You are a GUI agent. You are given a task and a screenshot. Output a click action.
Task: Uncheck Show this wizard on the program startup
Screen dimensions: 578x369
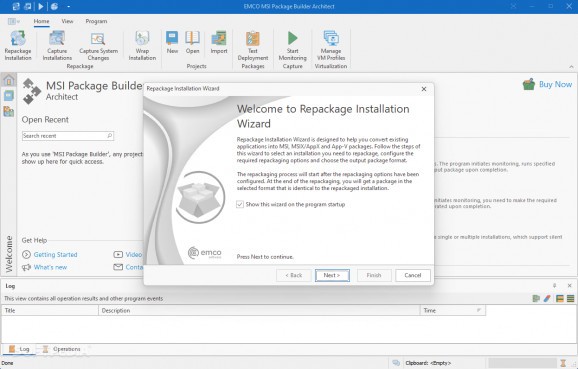pos(240,204)
